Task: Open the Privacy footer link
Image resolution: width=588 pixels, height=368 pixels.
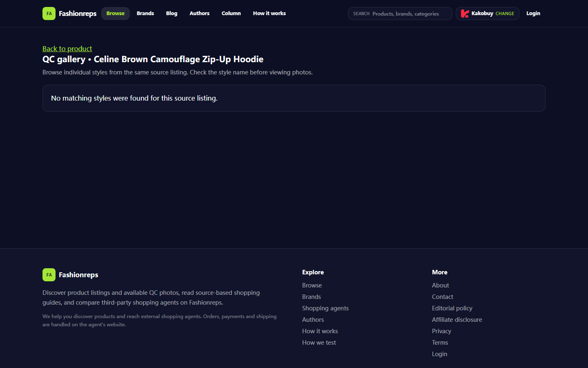Action: [x=441, y=331]
